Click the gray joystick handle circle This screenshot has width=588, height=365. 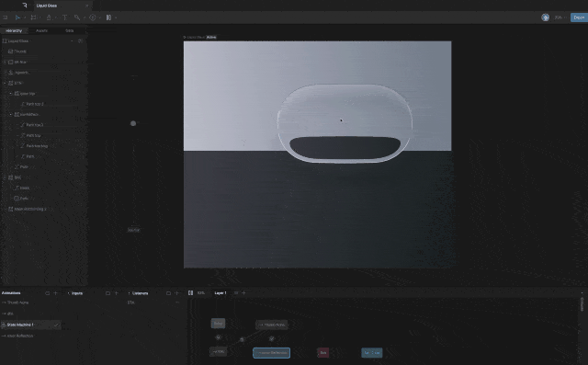[x=133, y=123]
